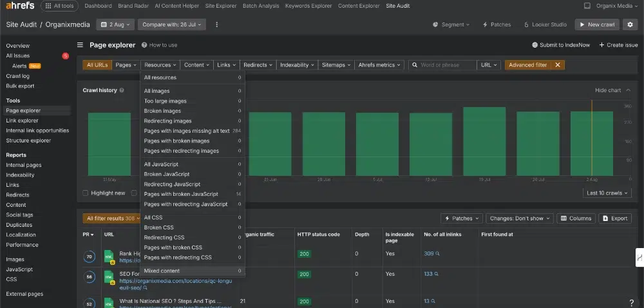
Task: Click the 31 May crawl bar in chart
Action: [x=109, y=144]
